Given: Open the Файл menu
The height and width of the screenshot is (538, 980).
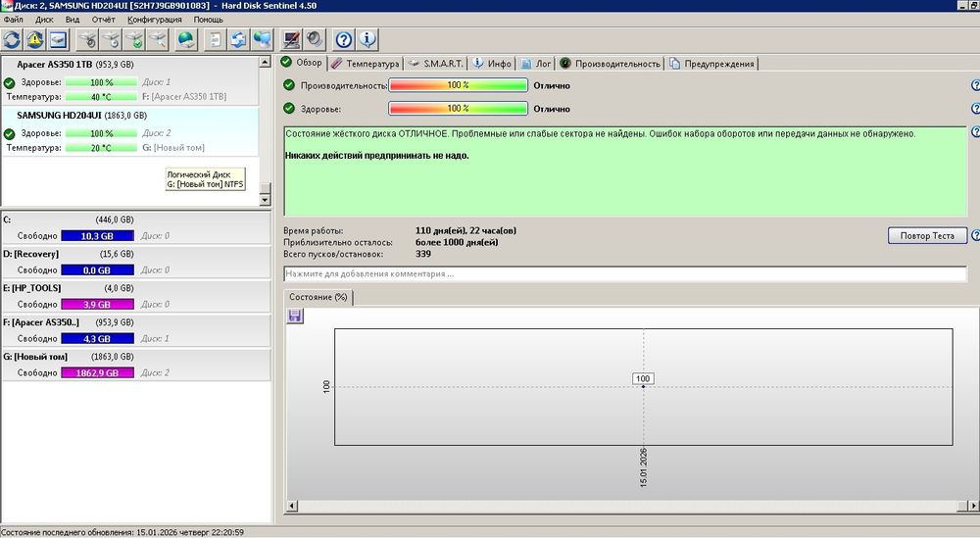Looking at the screenshot, I should coord(13,20).
